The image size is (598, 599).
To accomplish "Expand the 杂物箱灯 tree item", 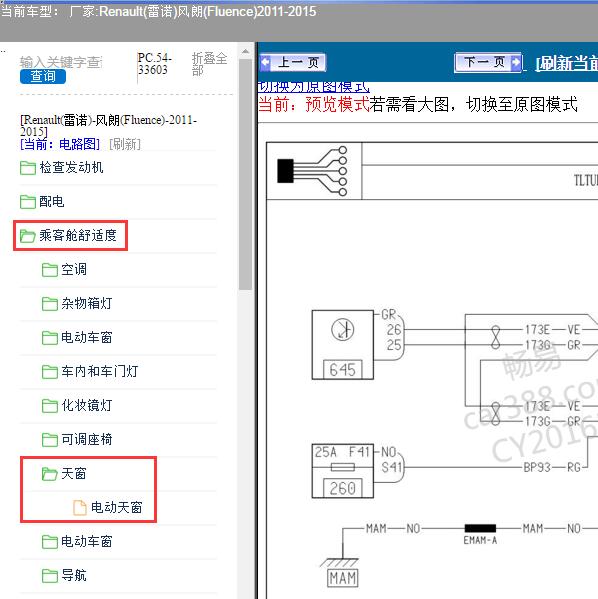I will tap(87, 303).
